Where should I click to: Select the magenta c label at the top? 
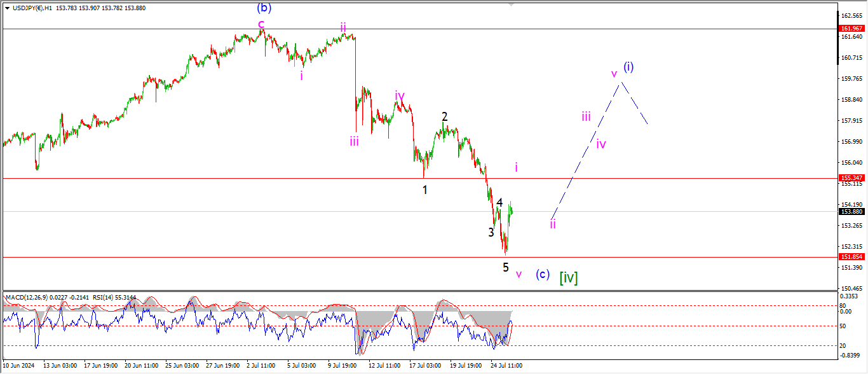point(261,24)
